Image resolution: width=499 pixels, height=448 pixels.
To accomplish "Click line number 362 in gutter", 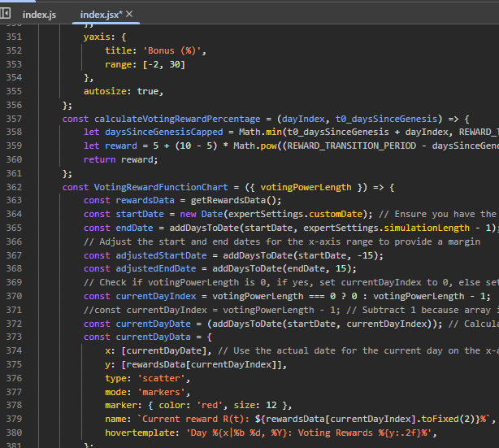I will point(15,187).
